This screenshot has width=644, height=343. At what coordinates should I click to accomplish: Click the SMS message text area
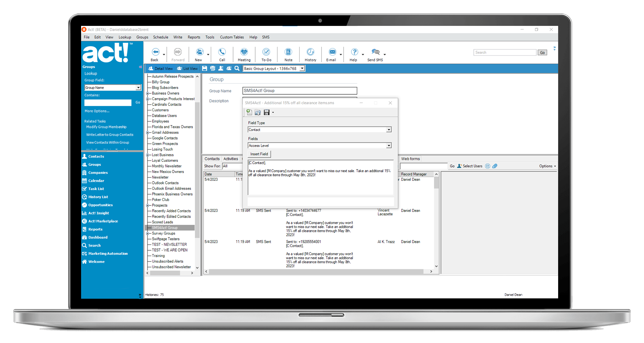[x=321, y=177]
